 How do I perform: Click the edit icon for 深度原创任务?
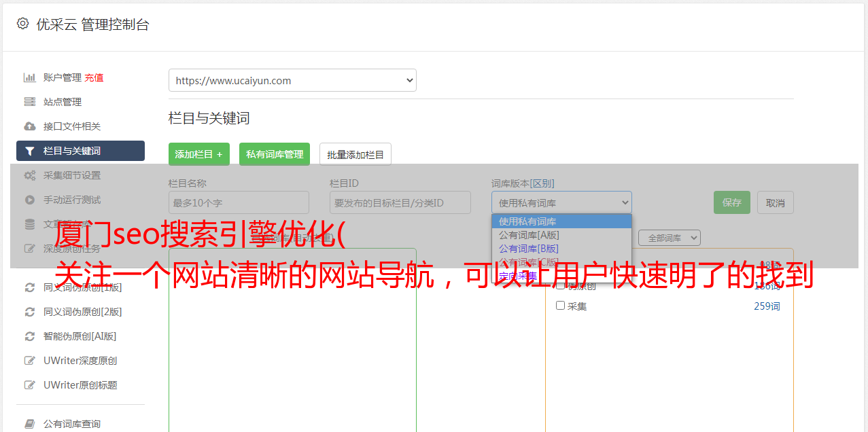click(x=29, y=249)
